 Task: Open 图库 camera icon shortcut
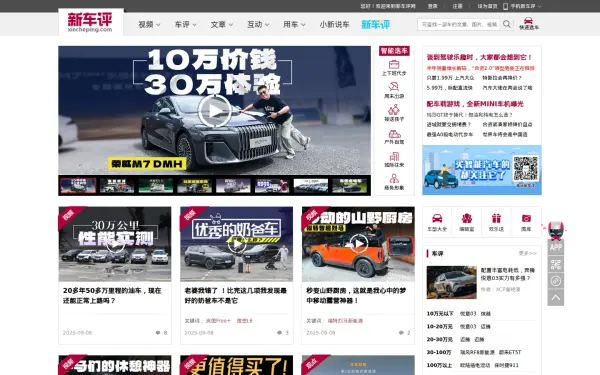point(526,218)
